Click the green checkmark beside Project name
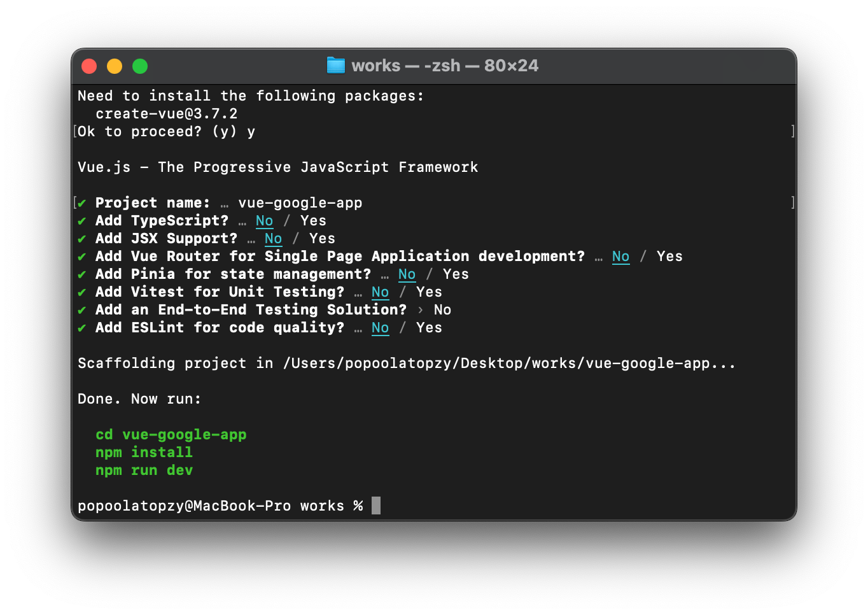The height and width of the screenshot is (615, 868). [82, 203]
